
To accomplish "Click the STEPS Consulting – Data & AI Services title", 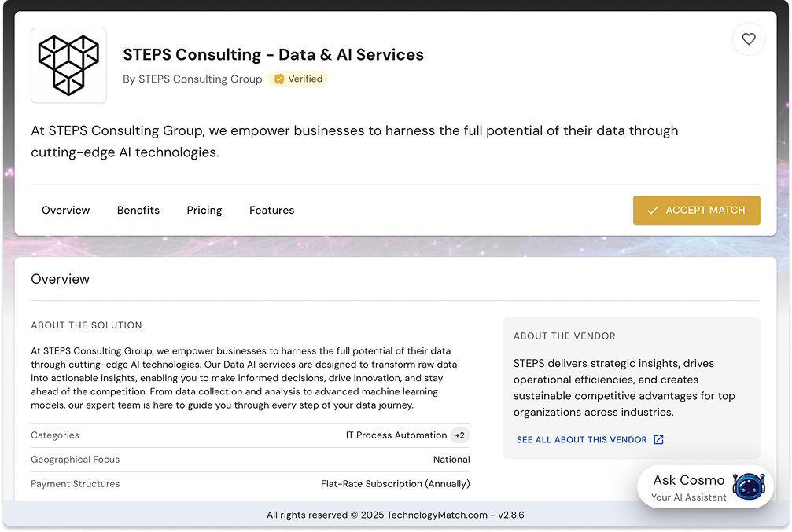I will pyautogui.click(x=273, y=54).
